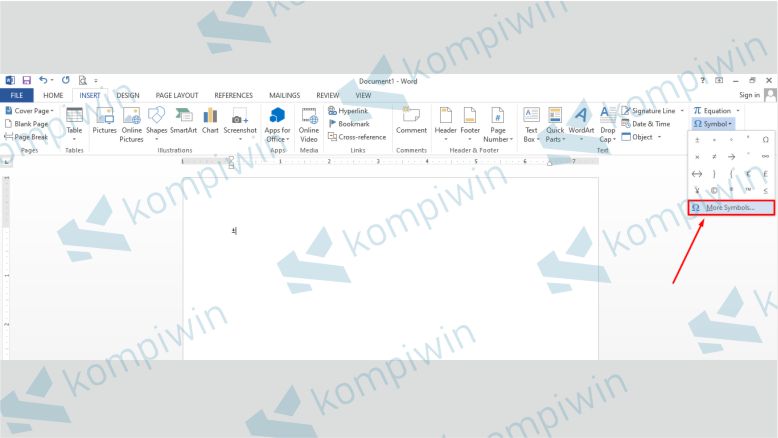Open Ribbon Display Options icon
The width and height of the screenshot is (778, 438).
719,80
